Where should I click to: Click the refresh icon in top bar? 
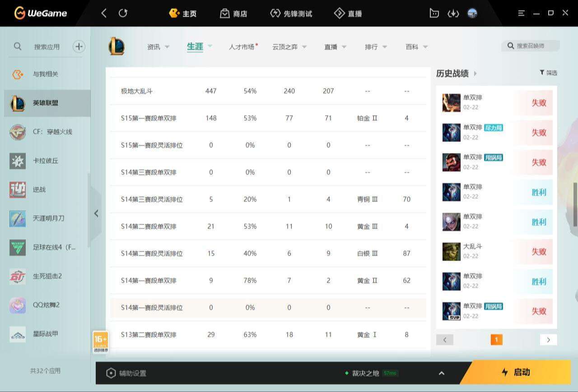pos(123,13)
